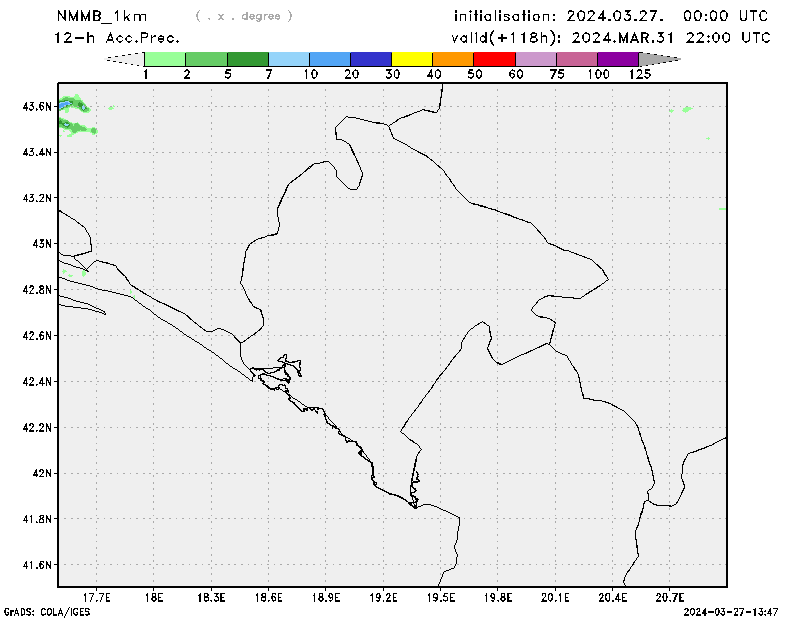
Task: Click the NMMB_1km model title
Action: (102, 16)
